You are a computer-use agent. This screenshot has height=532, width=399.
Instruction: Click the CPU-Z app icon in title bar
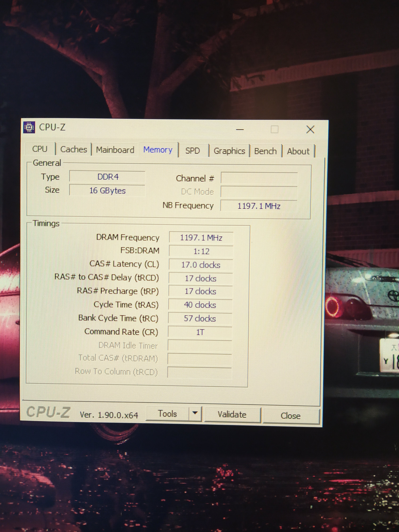tap(29, 127)
